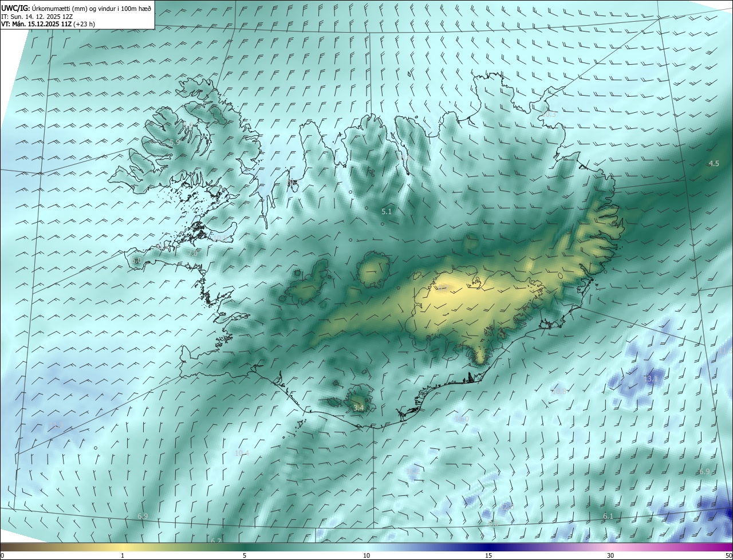Image resolution: width=733 pixels, height=560 pixels.
Task: Click the '0.3' precipitation value on the map
Action: click(x=550, y=115)
